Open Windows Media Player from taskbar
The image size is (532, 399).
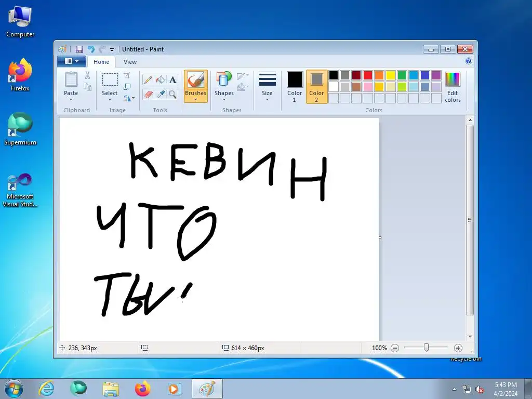pyautogui.click(x=175, y=389)
